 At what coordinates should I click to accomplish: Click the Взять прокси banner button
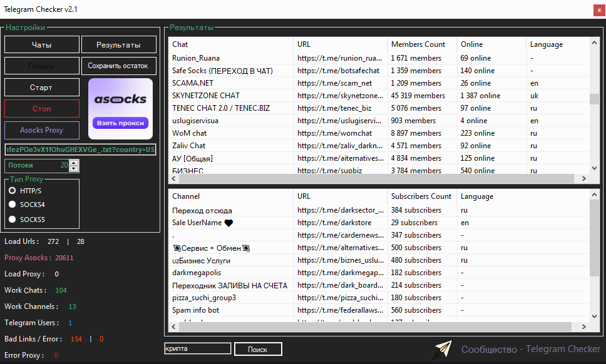[120, 123]
